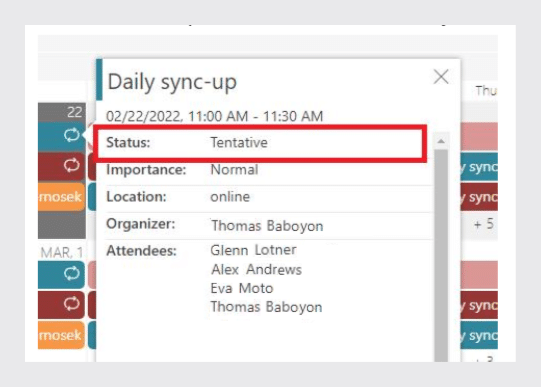Open the blue recurring event under date 22
Viewport: 541px width, 387px height.
pos(61,136)
